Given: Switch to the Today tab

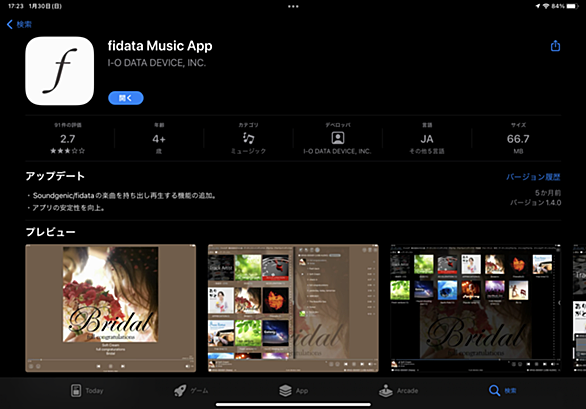Looking at the screenshot, I should click(87, 391).
